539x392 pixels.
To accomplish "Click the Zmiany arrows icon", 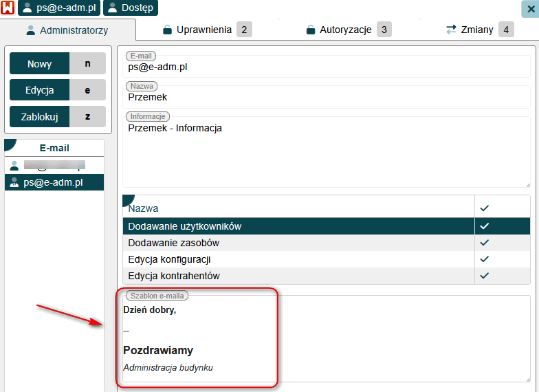I will 451,30.
